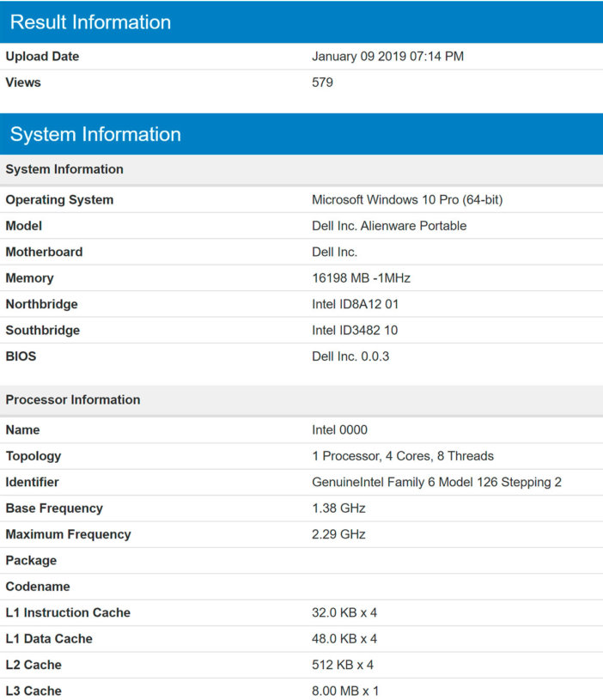Select '2.29 GHz' maximum frequency value
The height and width of the screenshot is (700, 603).
click(x=338, y=534)
